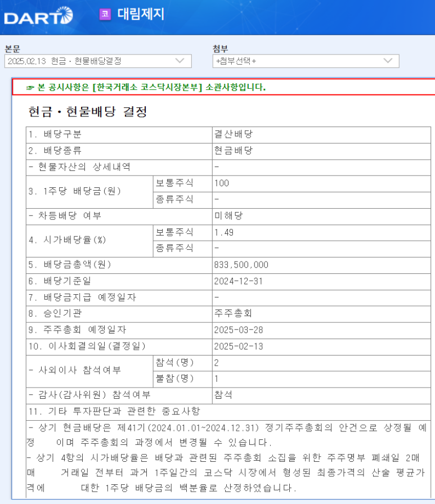Select the dividend per share value 100
The width and height of the screenshot is (435, 504).
tap(222, 183)
